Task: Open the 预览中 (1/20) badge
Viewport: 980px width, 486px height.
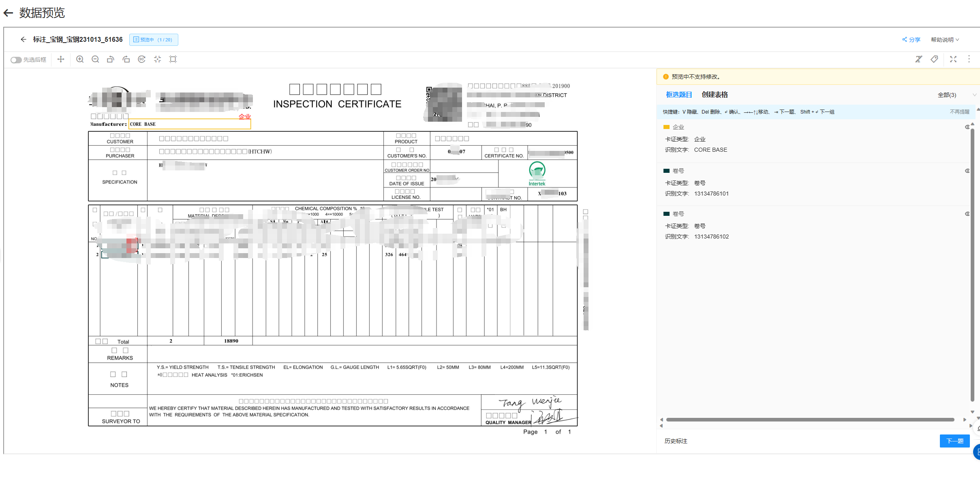Action: (154, 40)
